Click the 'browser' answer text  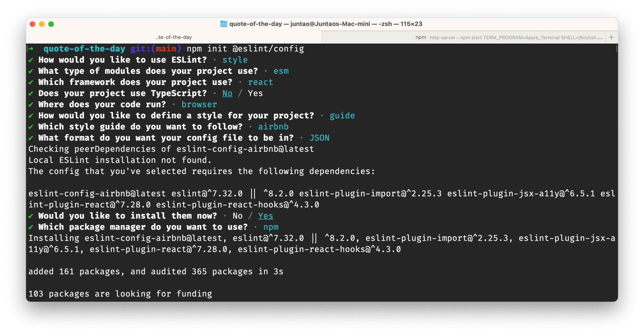199,104
